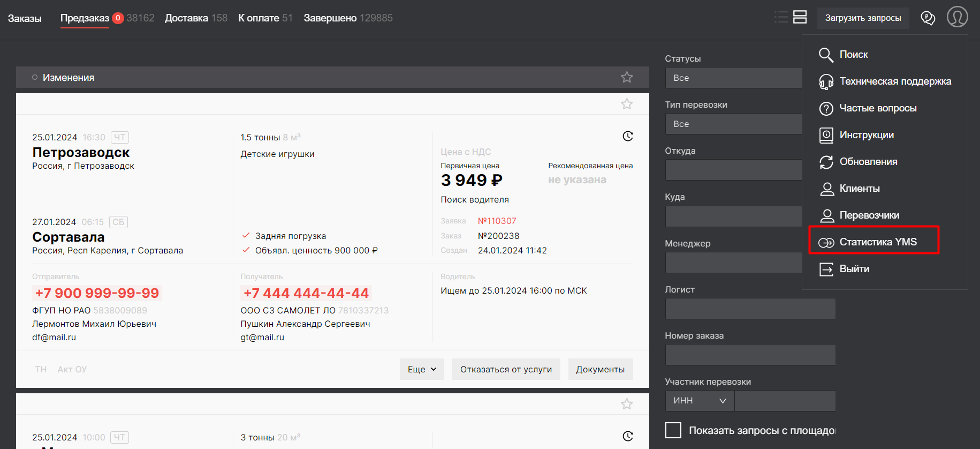Click the Сортавала destination heading
Image resolution: width=980 pixels, height=449 pixels.
tap(69, 237)
